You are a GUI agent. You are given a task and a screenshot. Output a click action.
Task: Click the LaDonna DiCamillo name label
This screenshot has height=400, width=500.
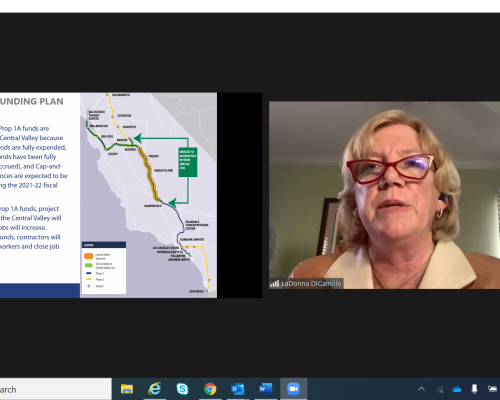point(311,284)
